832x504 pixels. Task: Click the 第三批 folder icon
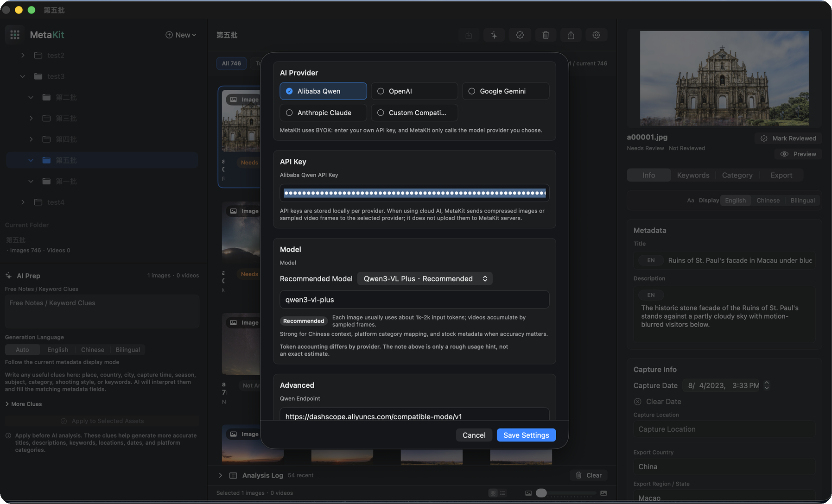[46, 118]
